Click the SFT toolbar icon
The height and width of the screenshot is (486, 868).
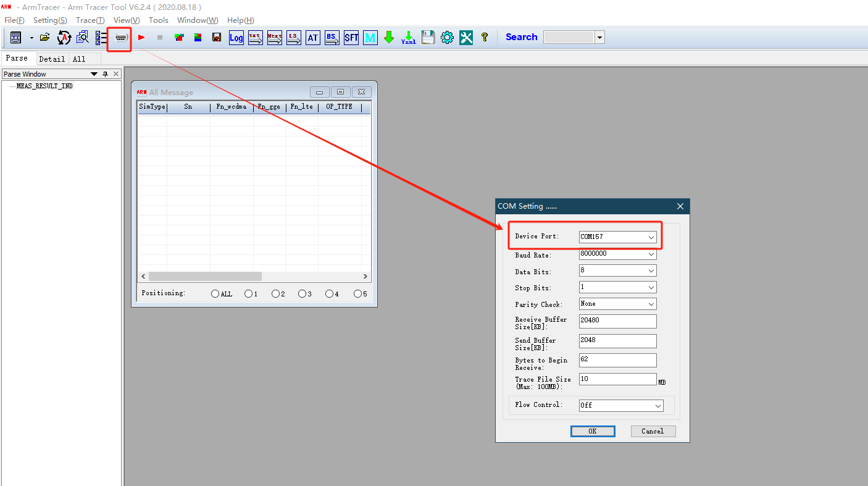(351, 38)
